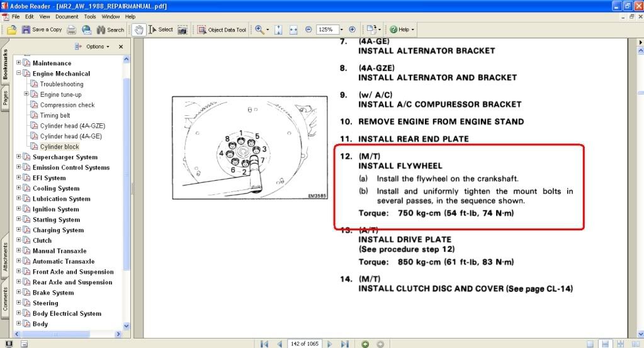Screen dimensions: 644x348
Task: Open the Window menu
Action: (111, 17)
